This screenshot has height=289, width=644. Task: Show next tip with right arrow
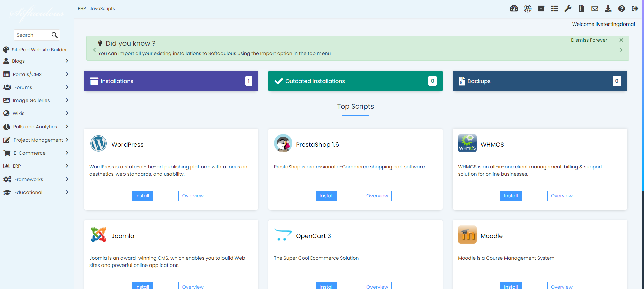pos(621,50)
